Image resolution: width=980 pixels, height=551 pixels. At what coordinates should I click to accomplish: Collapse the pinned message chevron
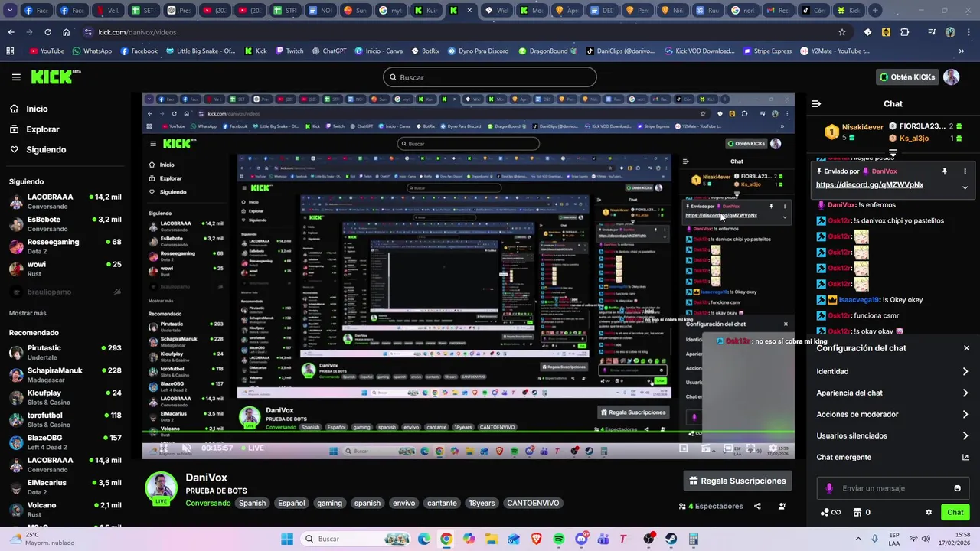[965, 187]
